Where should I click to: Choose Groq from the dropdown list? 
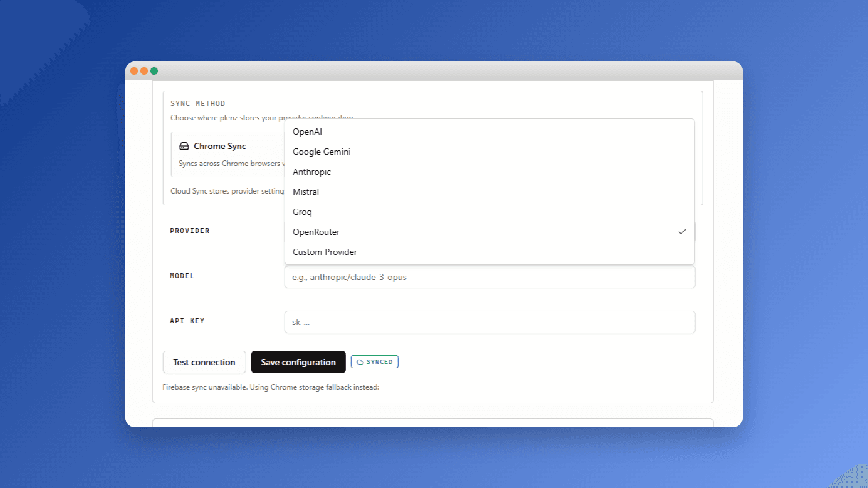(x=489, y=212)
